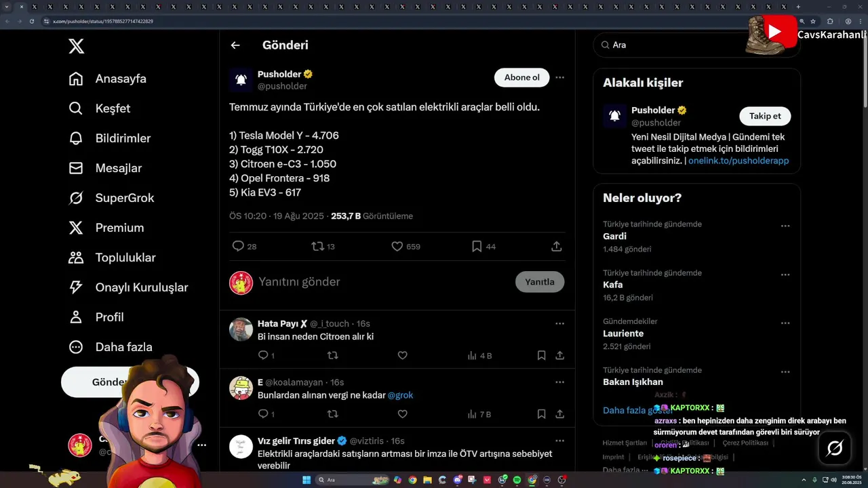The height and width of the screenshot is (488, 868).
Task: Open Keşfet in the left navigation
Action: click(100, 108)
